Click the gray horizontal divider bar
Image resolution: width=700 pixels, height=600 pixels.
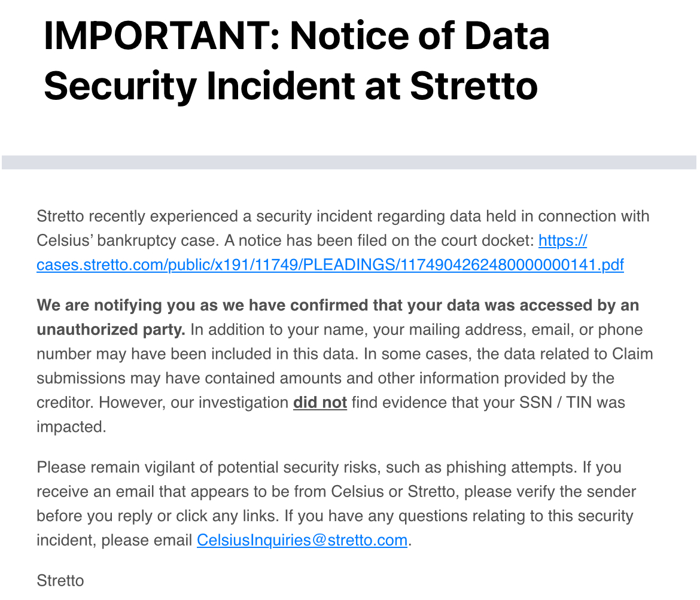tap(349, 162)
